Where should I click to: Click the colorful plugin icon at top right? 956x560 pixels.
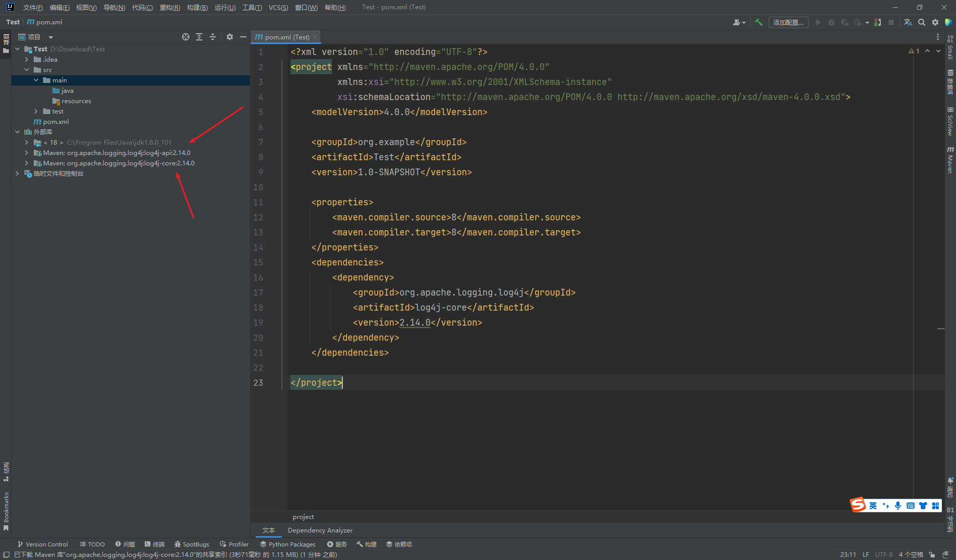(x=949, y=22)
